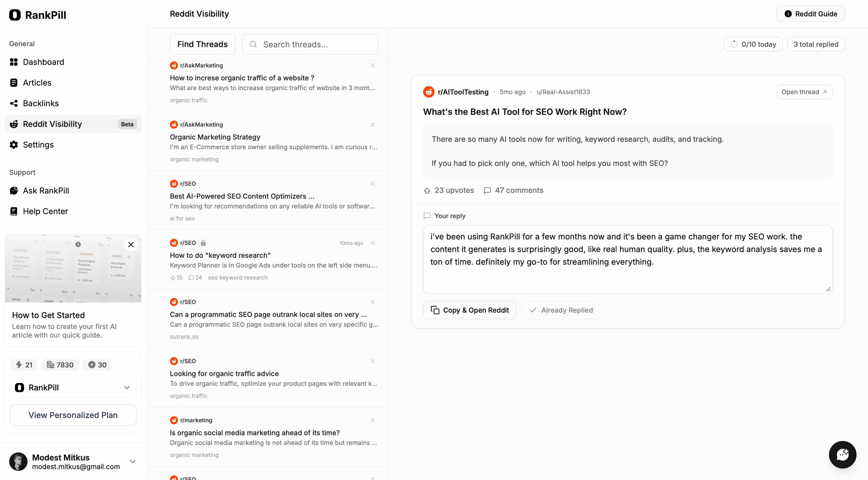Open the Help Center book icon

14,211
